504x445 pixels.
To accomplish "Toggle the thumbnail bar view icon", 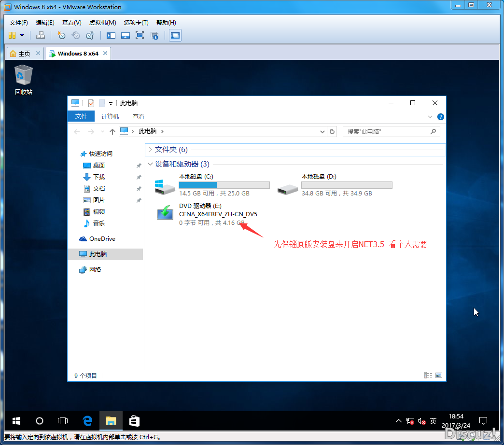I will pyautogui.click(x=126, y=35).
